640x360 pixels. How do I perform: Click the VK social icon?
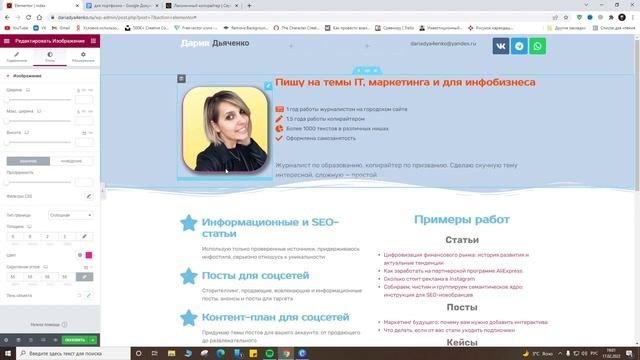pyautogui.click(x=501, y=46)
